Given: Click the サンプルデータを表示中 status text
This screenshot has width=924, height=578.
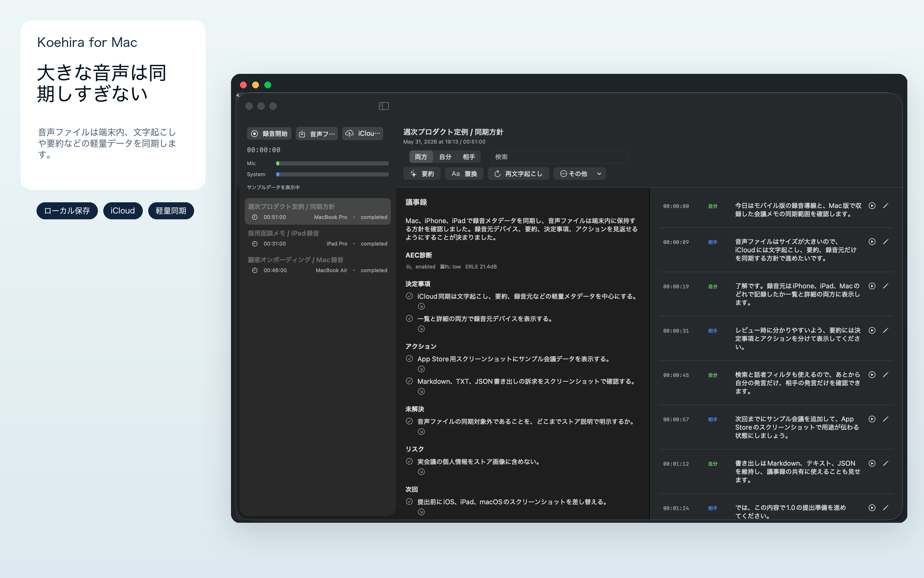Looking at the screenshot, I should coord(273,187).
